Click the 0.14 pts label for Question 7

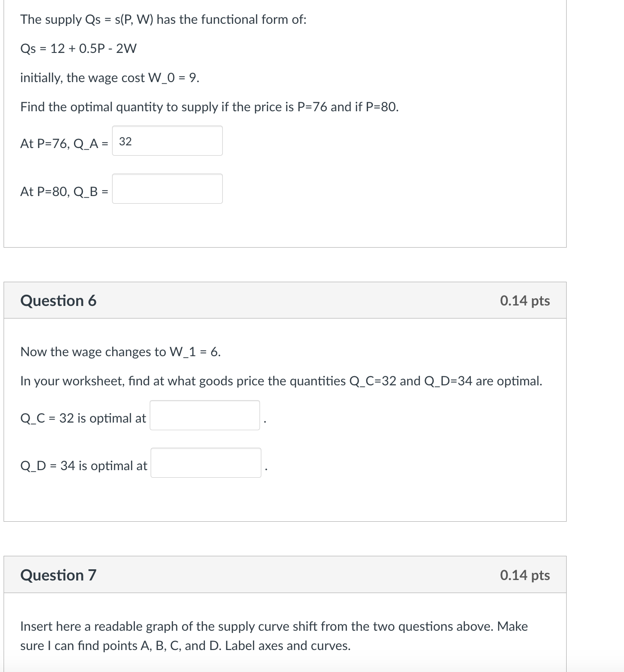tap(525, 575)
